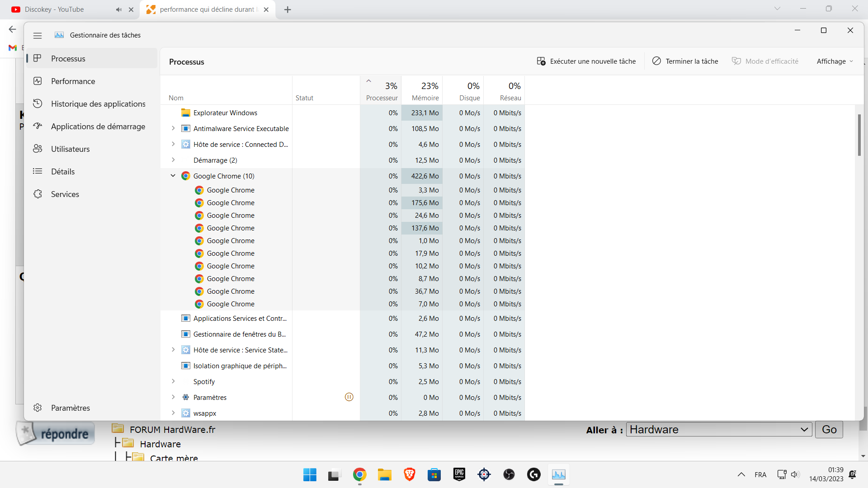Go to the Utilisateurs section
Screen dimensions: 868x488
(x=92, y=149)
